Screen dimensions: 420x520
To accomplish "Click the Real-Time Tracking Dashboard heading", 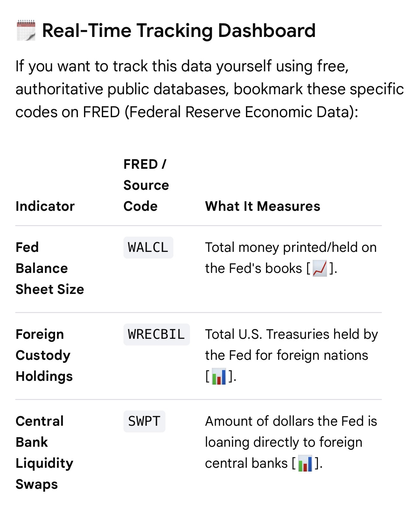I will click(179, 31).
